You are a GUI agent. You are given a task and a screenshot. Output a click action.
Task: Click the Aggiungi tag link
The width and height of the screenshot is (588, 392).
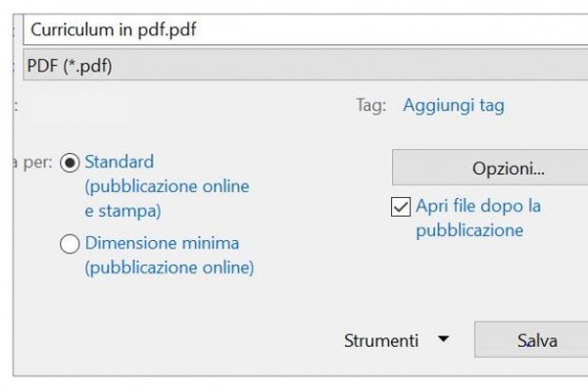[x=454, y=106]
